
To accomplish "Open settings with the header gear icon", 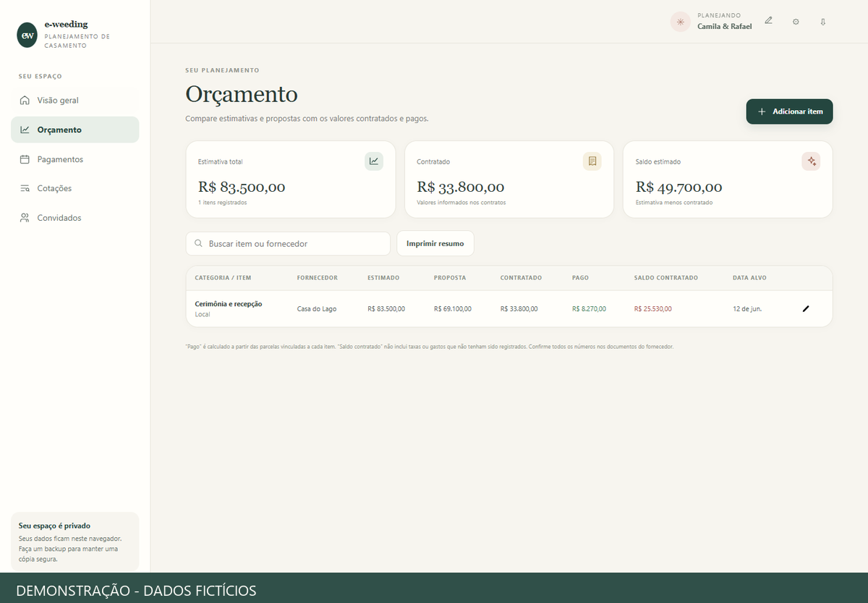I will click(796, 22).
